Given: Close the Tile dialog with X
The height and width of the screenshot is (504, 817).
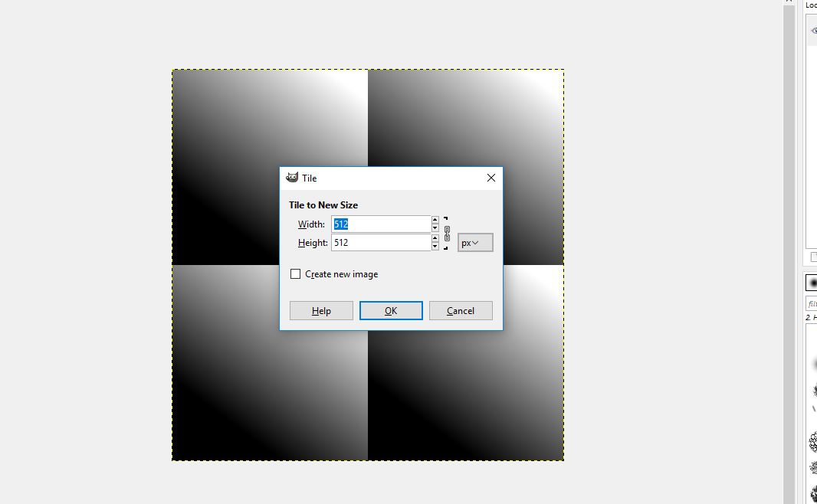Looking at the screenshot, I should (491, 178).
